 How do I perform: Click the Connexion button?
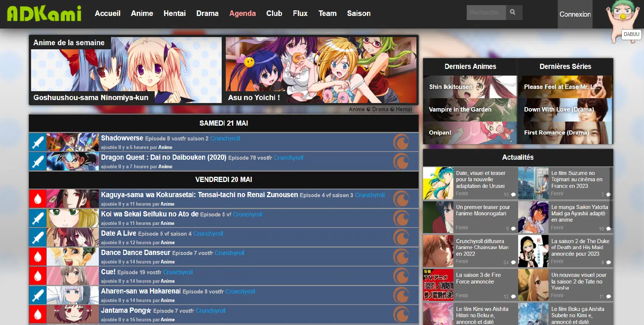point(575,14)
